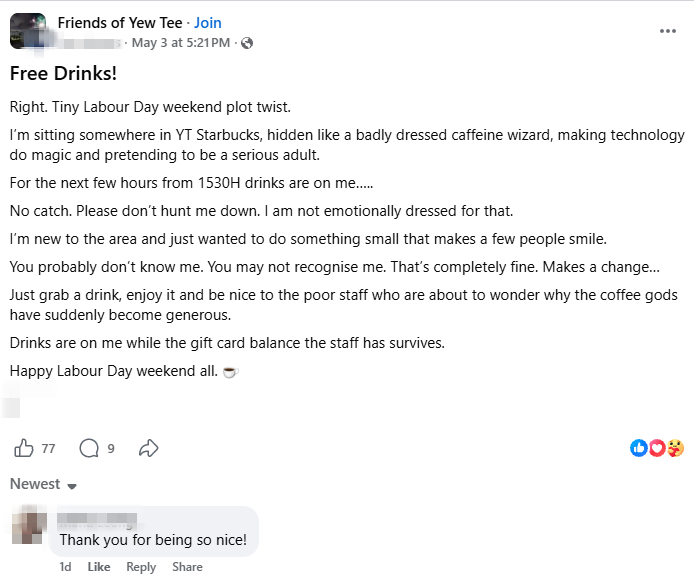Click the May 3 at 5:21 PM timestamp
Viewport: 694px width, 575px height.
point(181,43)
